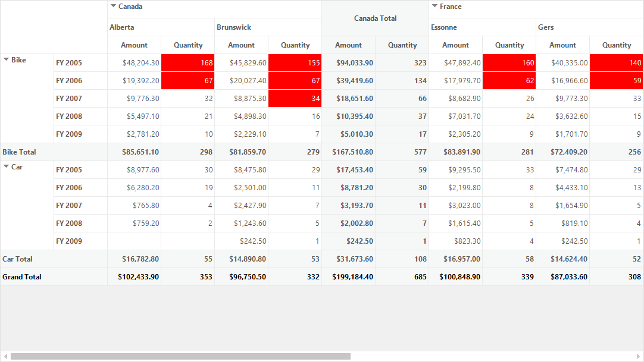The width and height of the screenshot is (644, 362).
Task: Click the $72,409.20 Bike Total cell
Action: (562, 152)
